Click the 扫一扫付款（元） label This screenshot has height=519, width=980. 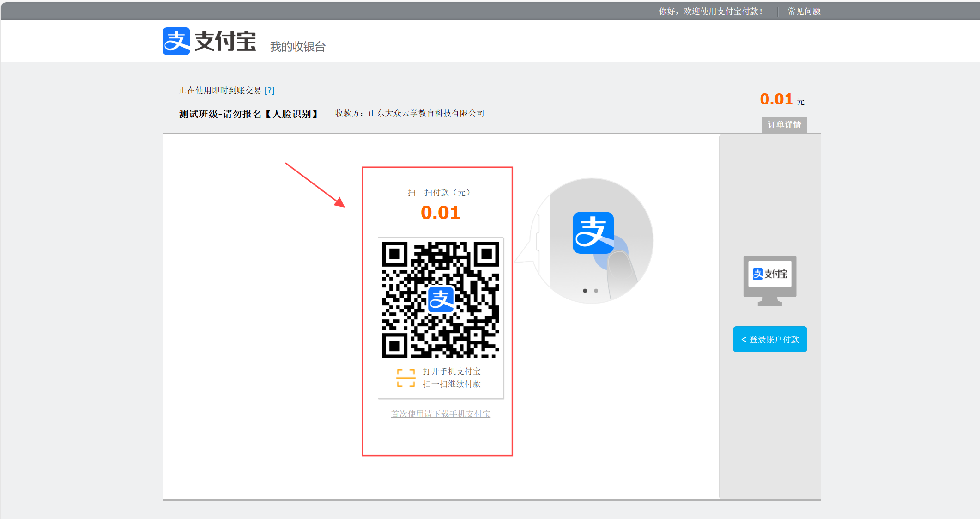[439, 192]
